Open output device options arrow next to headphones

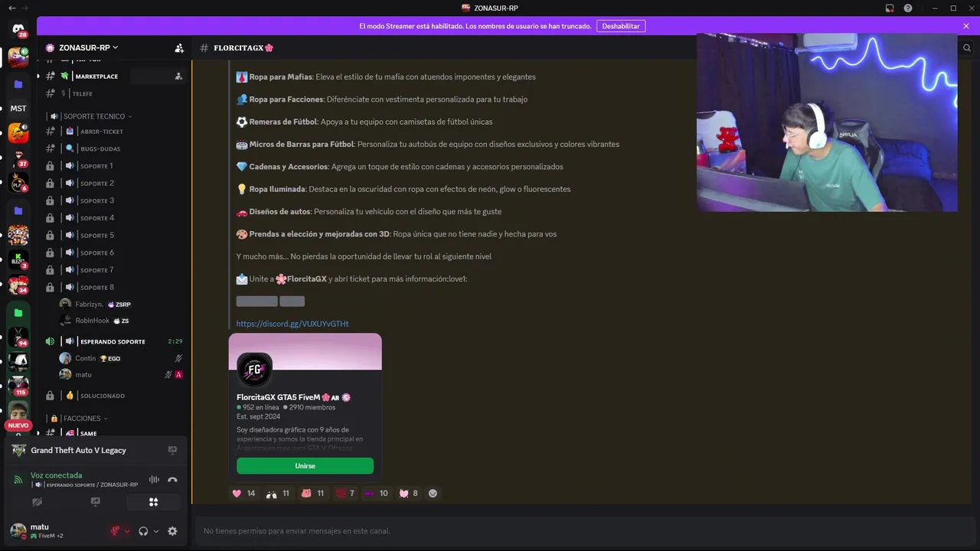156,531
